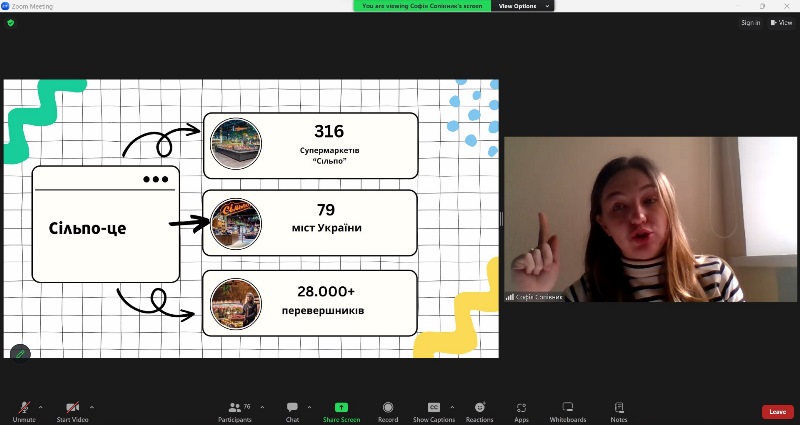This screenshot has height=425, width=800.
Task: Expand chat options arrow next to Chat
Action: coord(309,407)
